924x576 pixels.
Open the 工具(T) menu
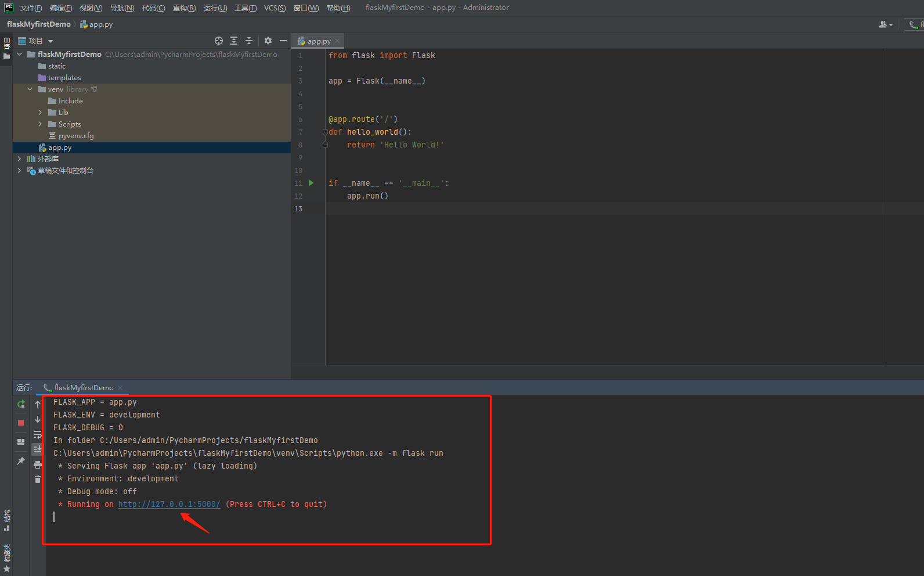click(x=246, y=8)
